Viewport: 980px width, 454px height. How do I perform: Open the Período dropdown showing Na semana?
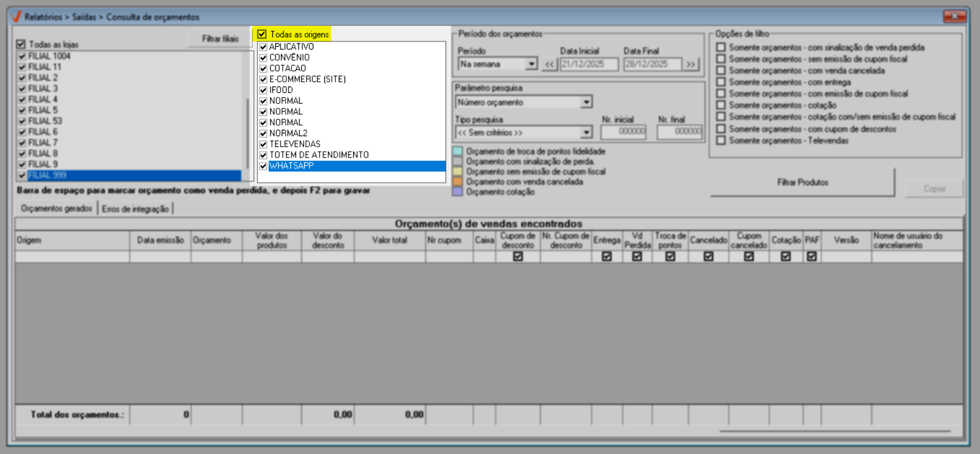[x=531, y=64]
